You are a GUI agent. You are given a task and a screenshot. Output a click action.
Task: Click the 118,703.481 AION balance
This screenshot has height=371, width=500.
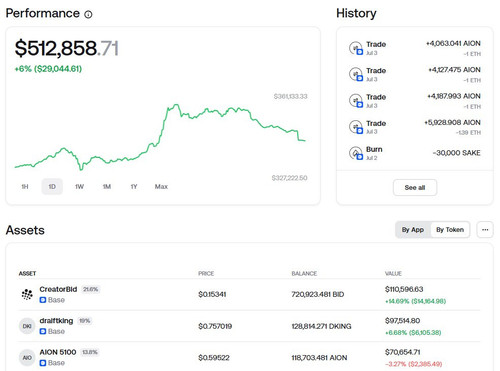pos(319,358)
